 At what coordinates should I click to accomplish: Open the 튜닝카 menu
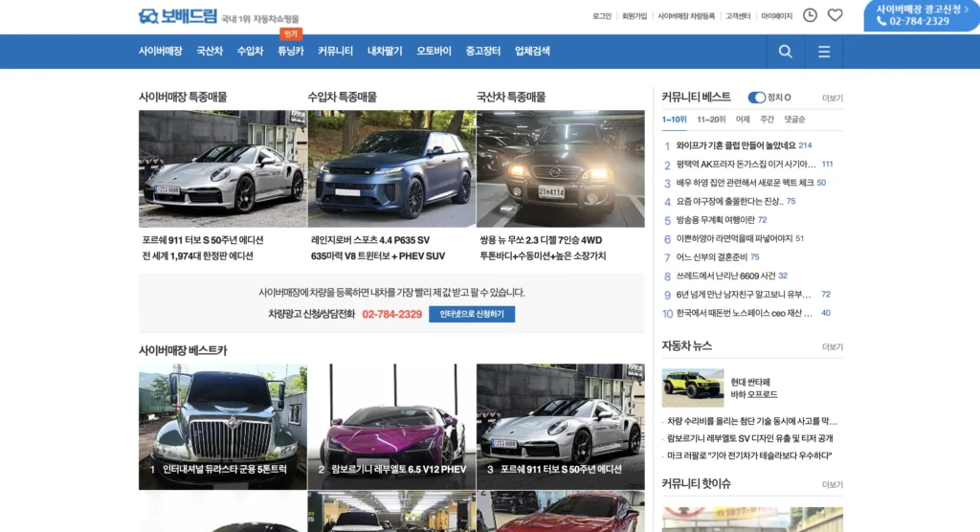(291, 52)
